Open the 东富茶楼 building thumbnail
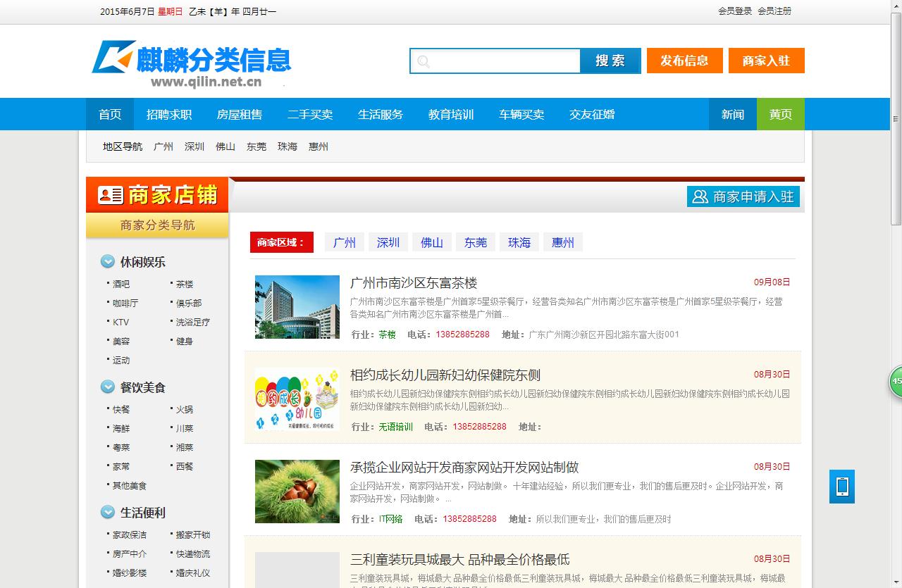This screenshot has height=588, width=902. pos(297,307)
